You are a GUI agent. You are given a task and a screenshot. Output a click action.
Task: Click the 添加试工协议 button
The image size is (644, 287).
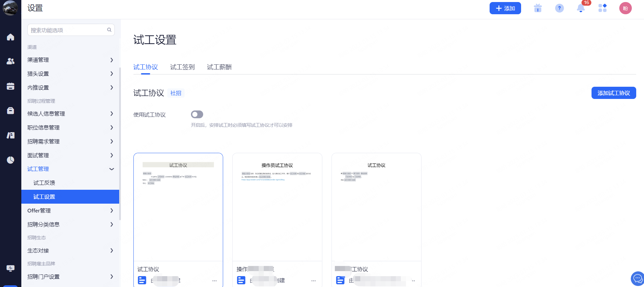click(613, 93)
